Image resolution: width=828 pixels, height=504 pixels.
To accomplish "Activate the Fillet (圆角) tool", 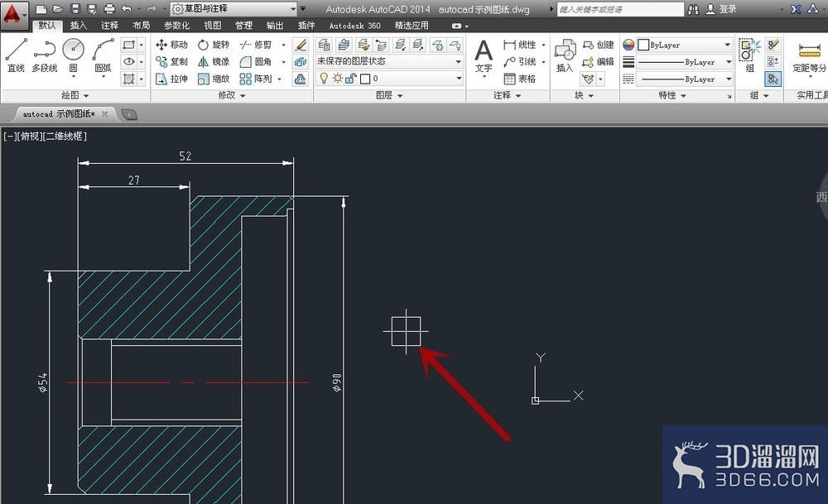I will 256,62.
